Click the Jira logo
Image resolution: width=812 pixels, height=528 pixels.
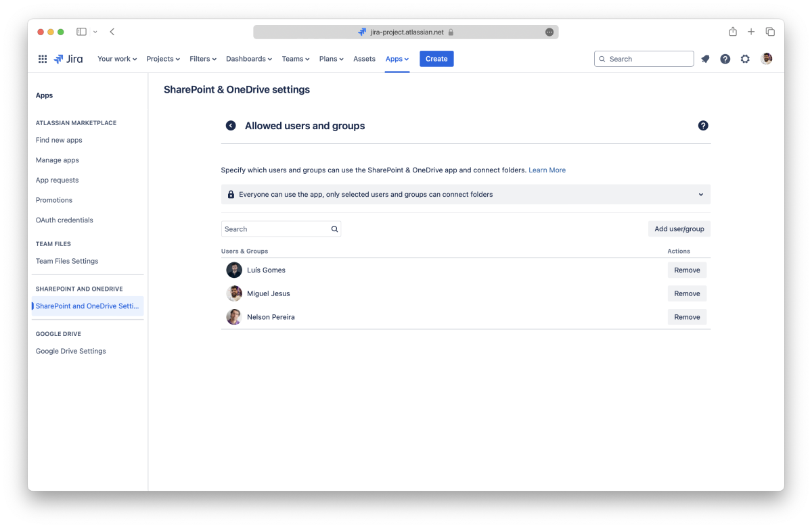68,59
